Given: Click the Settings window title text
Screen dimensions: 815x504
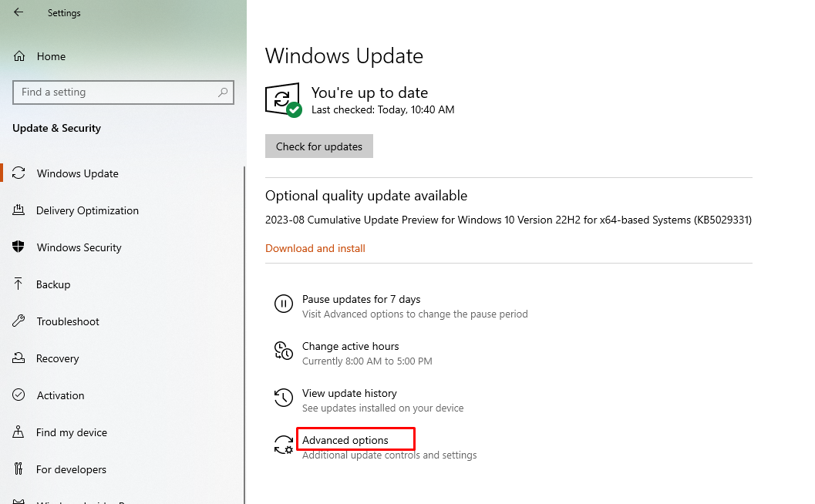Looking at the screenshot, I should (x=64, y=13).
